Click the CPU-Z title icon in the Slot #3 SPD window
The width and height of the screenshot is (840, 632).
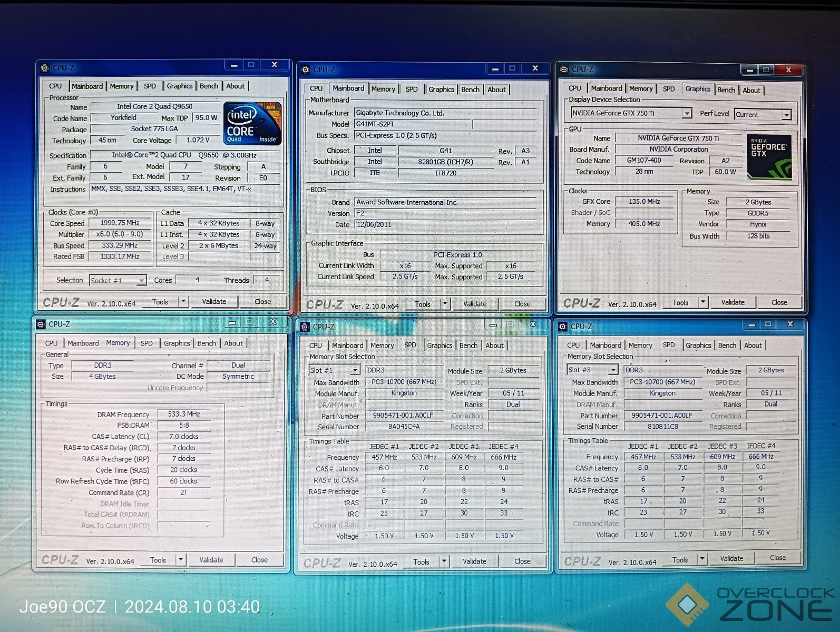point(562,327)
